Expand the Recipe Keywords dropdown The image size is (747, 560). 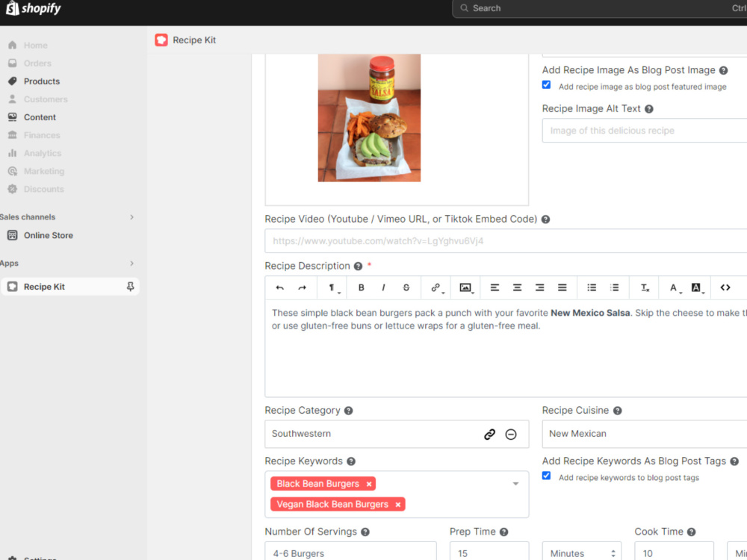point(515,484)
